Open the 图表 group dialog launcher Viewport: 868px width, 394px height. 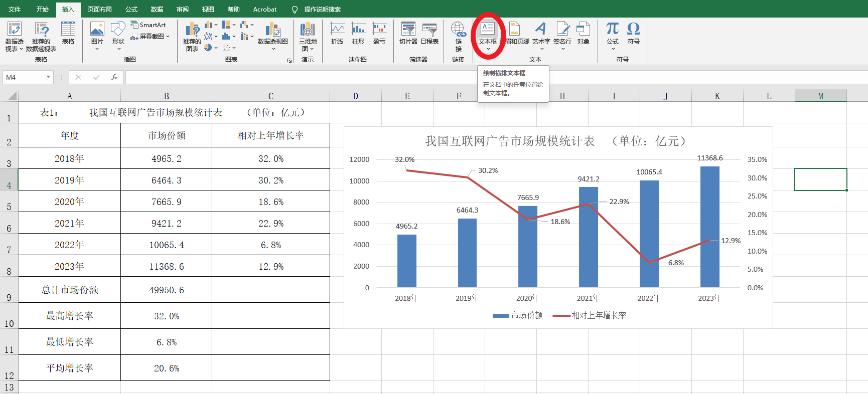pos(290,61)
